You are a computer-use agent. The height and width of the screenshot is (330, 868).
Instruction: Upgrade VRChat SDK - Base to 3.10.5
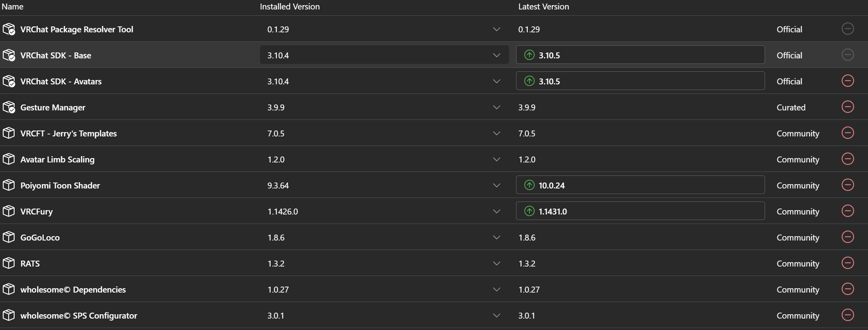click(640, 55)
